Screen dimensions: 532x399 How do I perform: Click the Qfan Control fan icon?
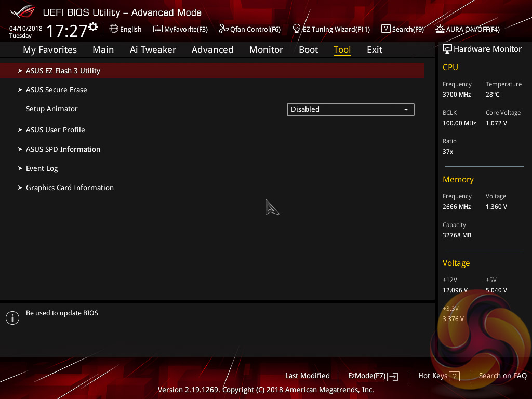click(223, 29)
